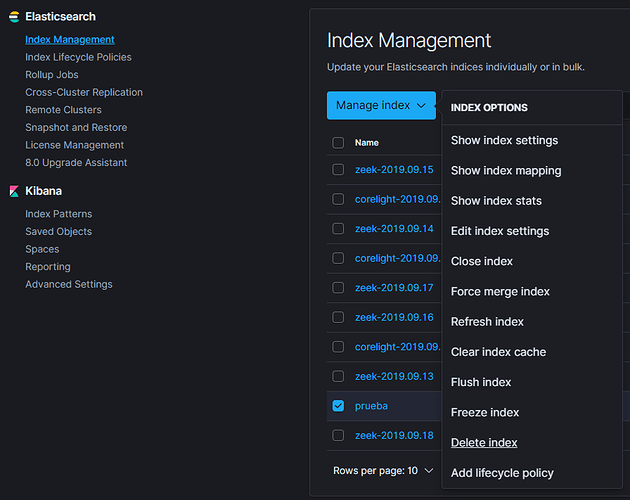This screenshot has height=500, width=630.
Task: Click the zeek-2019.09.14 index link
Action: pos(394,229)
